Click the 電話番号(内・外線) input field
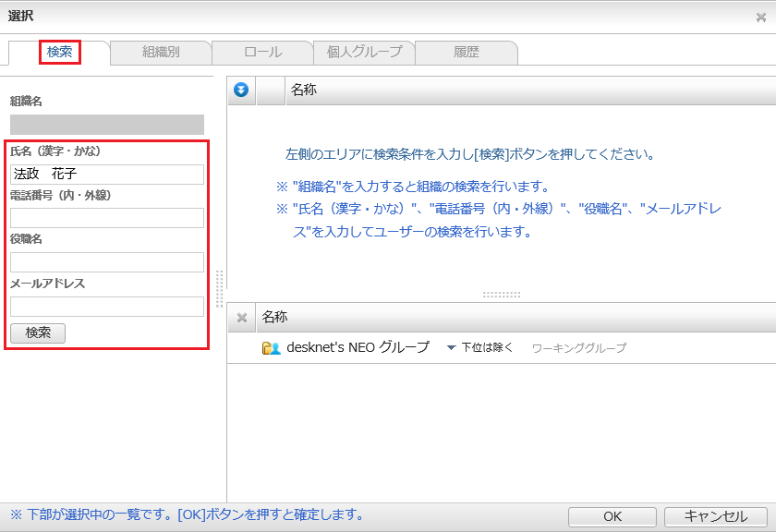This screenshot has height=532, width=776. click(x=107, y=218)
